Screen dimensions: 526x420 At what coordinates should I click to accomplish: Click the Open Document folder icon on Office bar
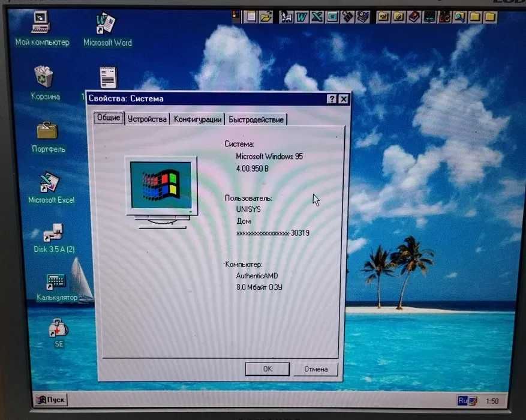click(265, 17)
